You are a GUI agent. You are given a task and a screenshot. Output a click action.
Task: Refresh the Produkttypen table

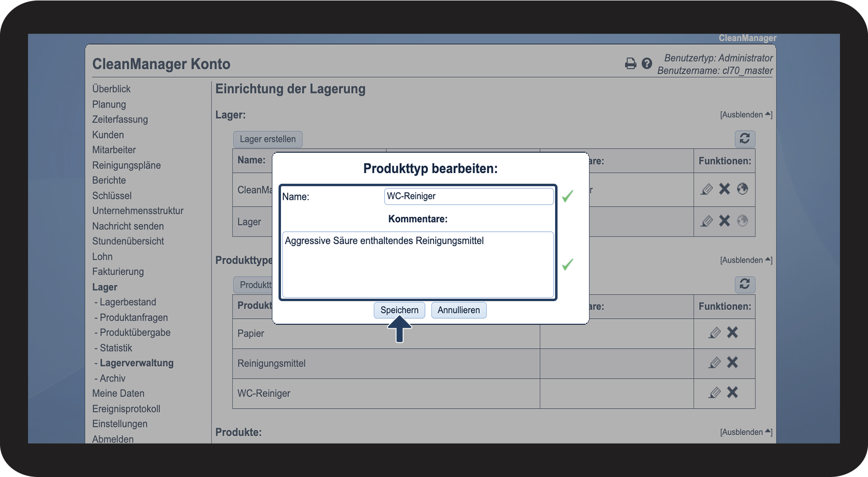pos(745,284)
